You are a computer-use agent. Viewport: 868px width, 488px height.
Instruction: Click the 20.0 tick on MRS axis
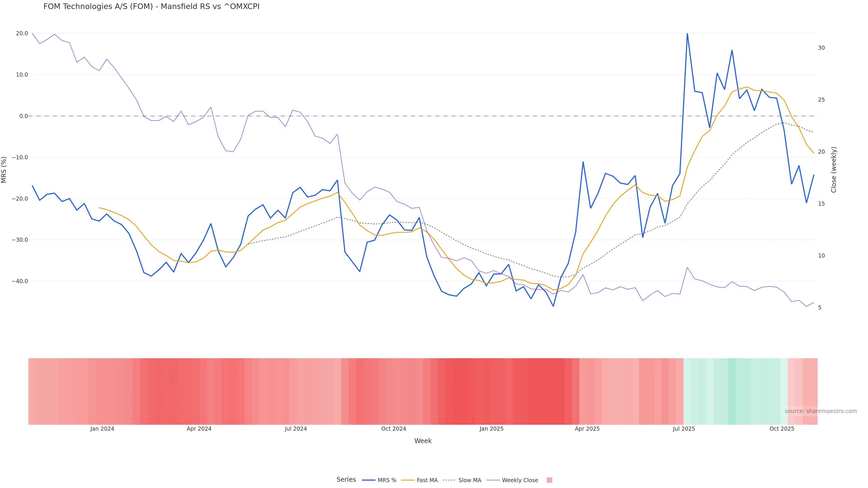pos(22,33)
